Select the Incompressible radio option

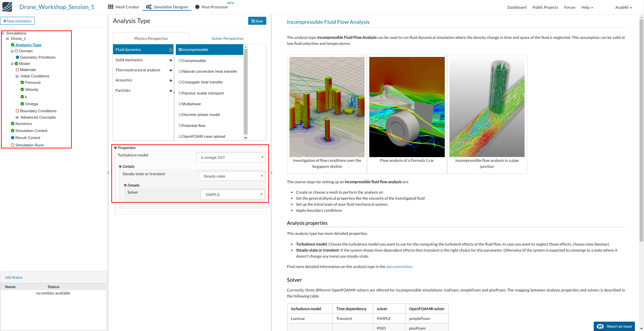(180, 50)
